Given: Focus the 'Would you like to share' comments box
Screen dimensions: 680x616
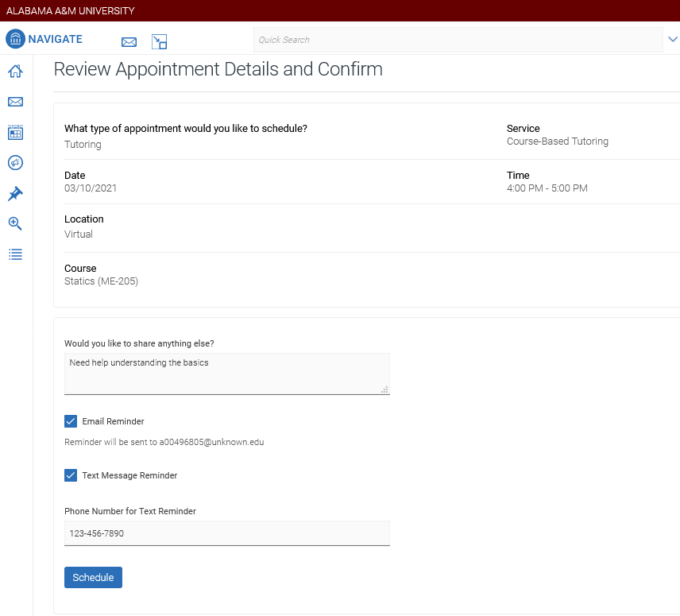Looking at the screenshot, I should tap(226, 373).
